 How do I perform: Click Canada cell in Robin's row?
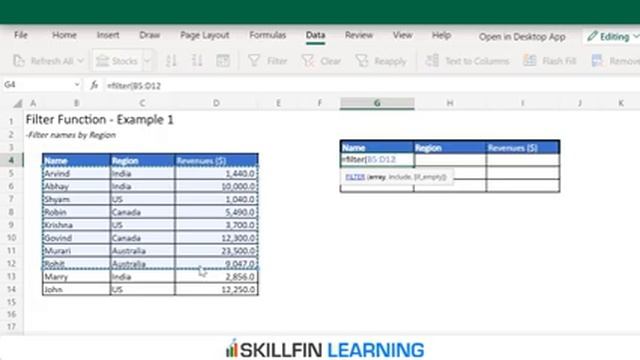pos(142,212)
